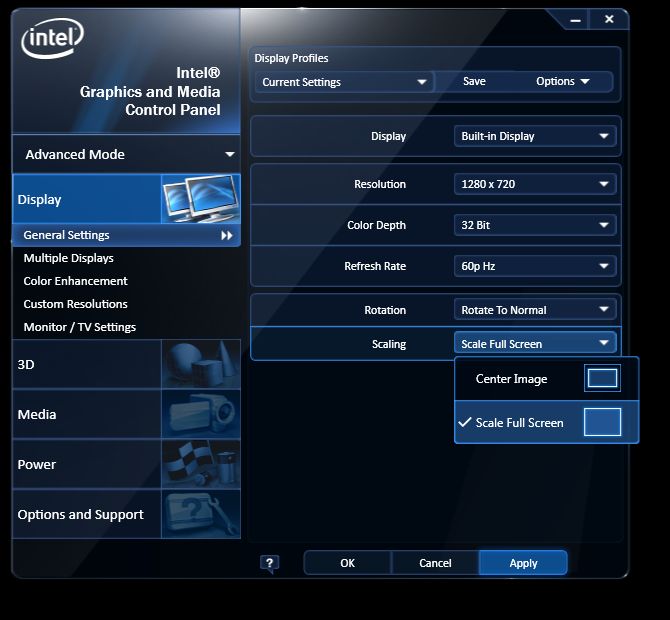This screenshot has height=620, width=670.
Task: Click the Color Depth label
Action: pyautogui.click(x=376, y=225)
